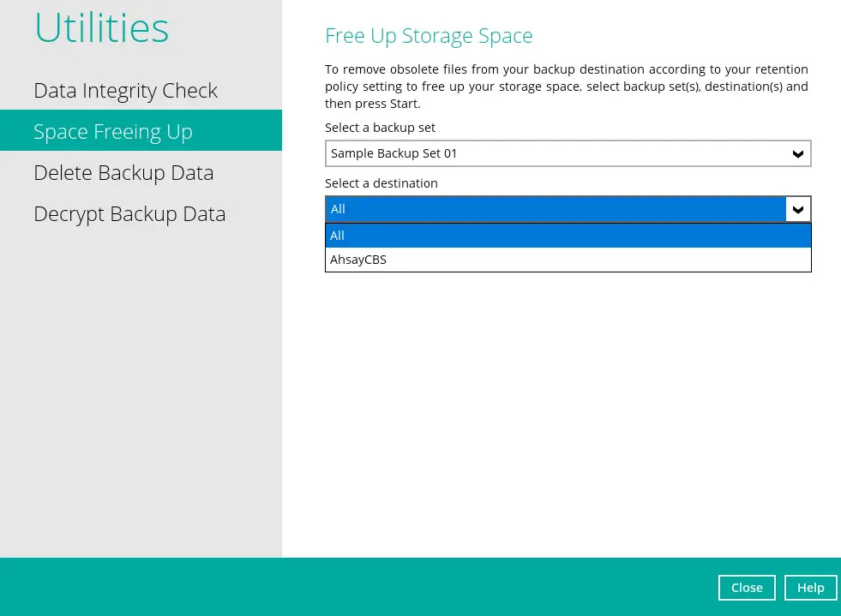Open Decrypt Backup Data utility
Screen dimensions: 841x616
pyautogui.click(x=129, y=213)
